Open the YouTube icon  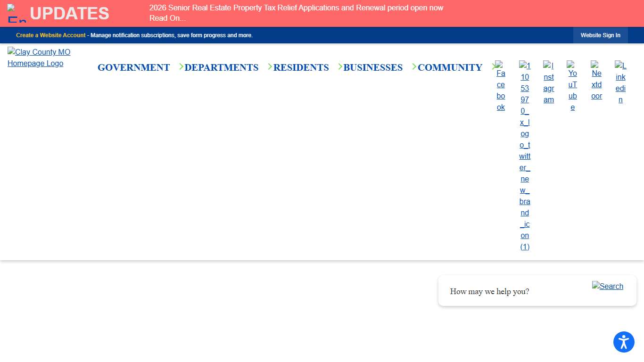572,87
